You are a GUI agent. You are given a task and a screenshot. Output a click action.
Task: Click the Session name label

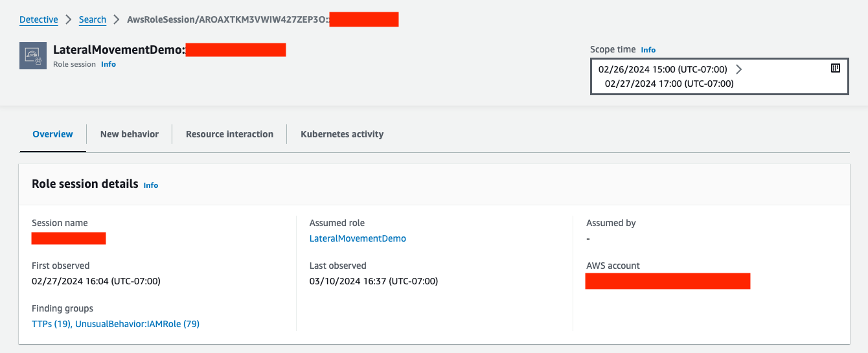pos(60,223)
